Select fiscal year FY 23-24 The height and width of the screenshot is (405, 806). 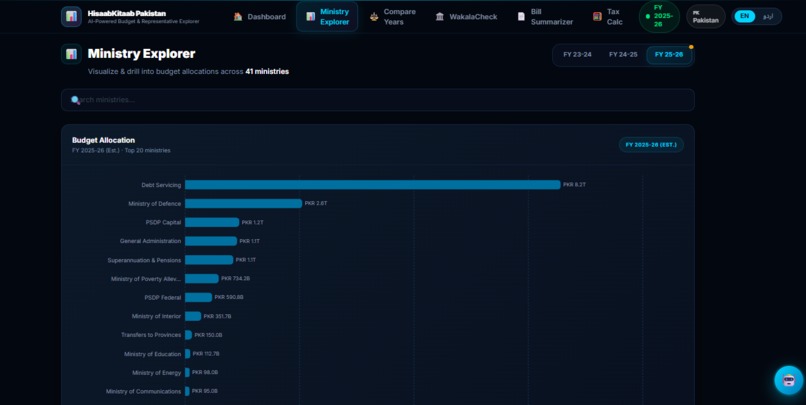coord(577,54)
